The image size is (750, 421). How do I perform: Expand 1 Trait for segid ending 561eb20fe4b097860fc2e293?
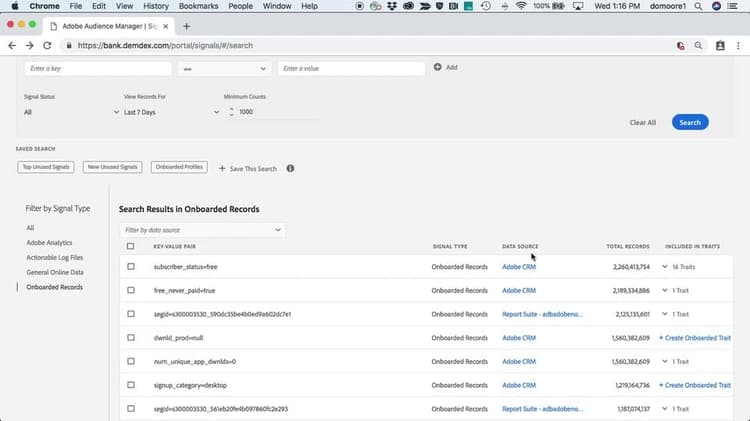(664, 409)
